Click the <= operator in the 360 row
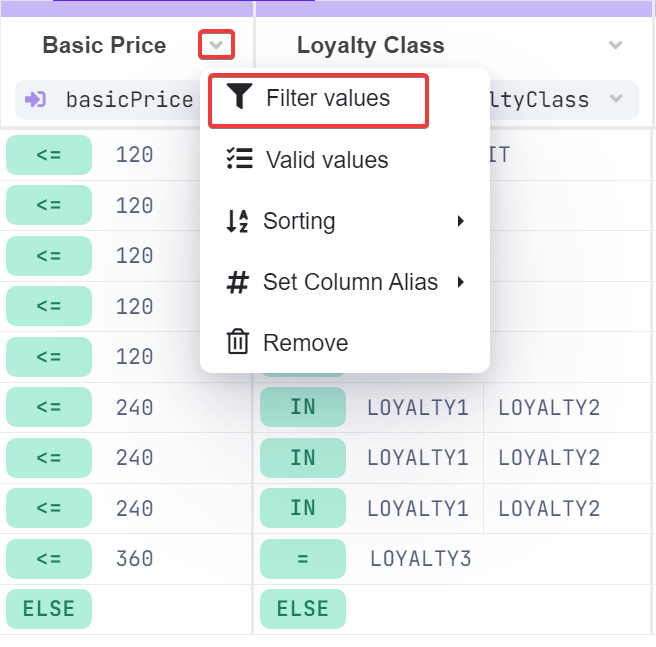This screenshot has height=647, width=656. point(49,558)
